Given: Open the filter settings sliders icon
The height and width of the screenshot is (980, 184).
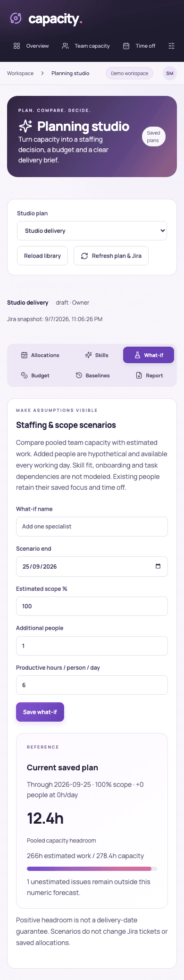Looking at the screenshot, I should click(x=172, y=46).
